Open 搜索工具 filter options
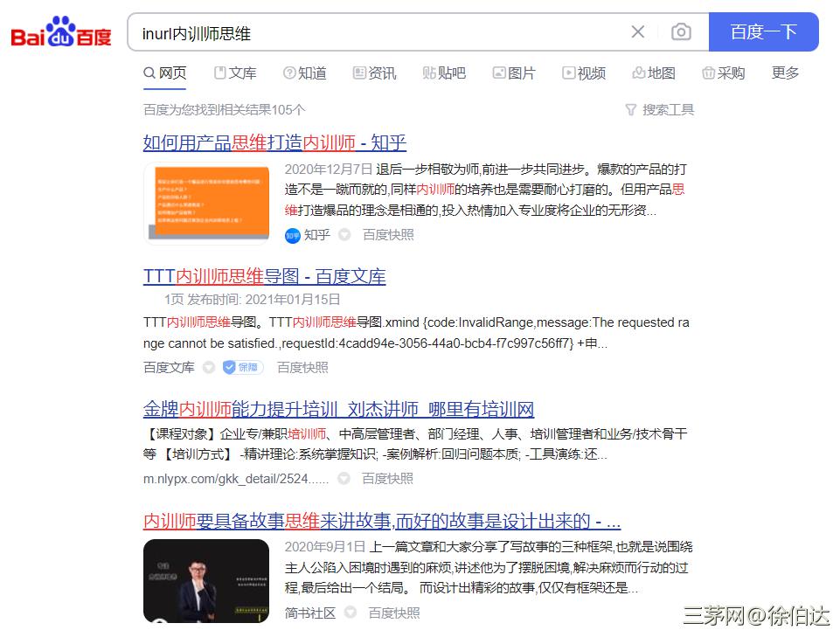Viewport: 833px width, 644px height. coord(660,109)
